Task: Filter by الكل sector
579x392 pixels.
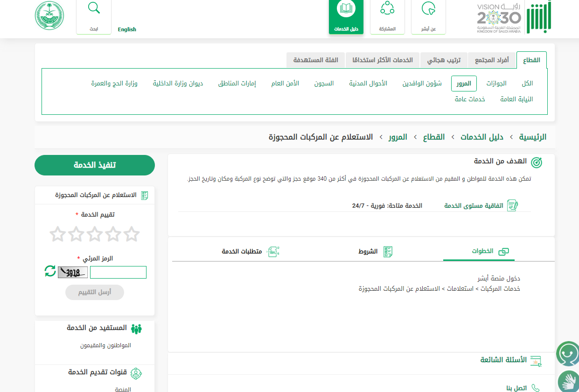Action: [x=527, y=84]
